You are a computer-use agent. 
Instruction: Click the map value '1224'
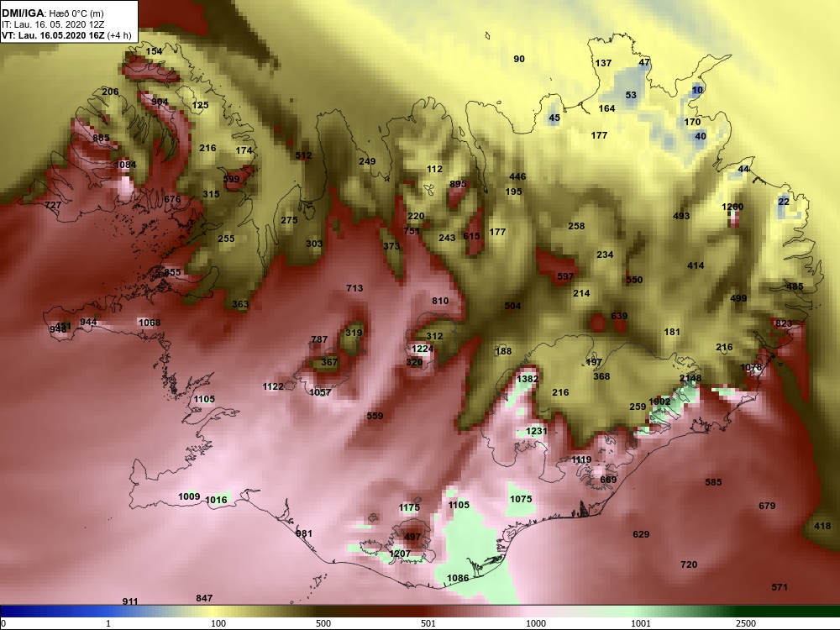423,349
